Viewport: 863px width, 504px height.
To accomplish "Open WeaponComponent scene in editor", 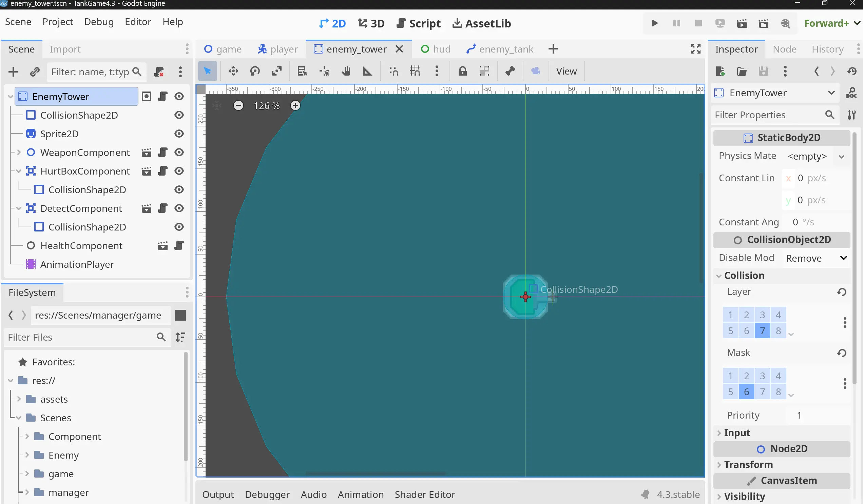I will point(147,152).
